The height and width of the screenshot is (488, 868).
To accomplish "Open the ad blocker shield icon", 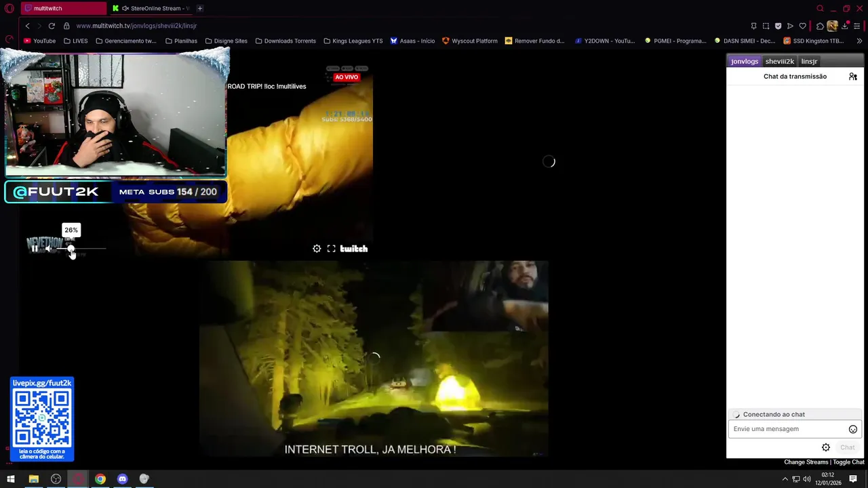I will [778, 26].
